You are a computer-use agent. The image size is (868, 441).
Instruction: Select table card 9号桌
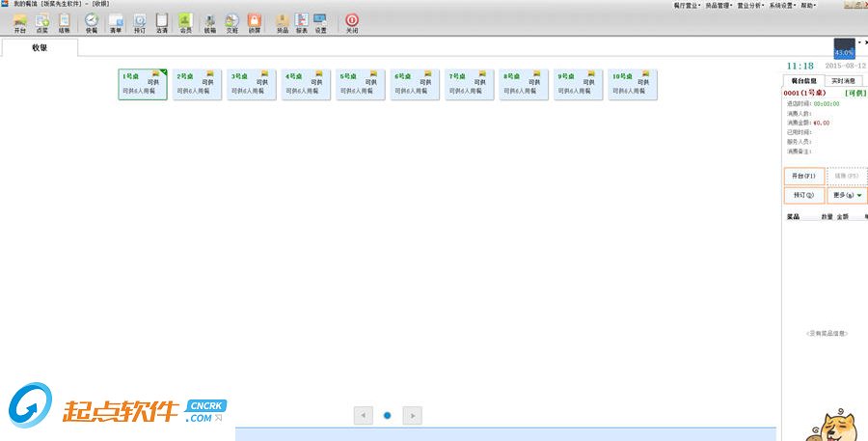point(579,84)
